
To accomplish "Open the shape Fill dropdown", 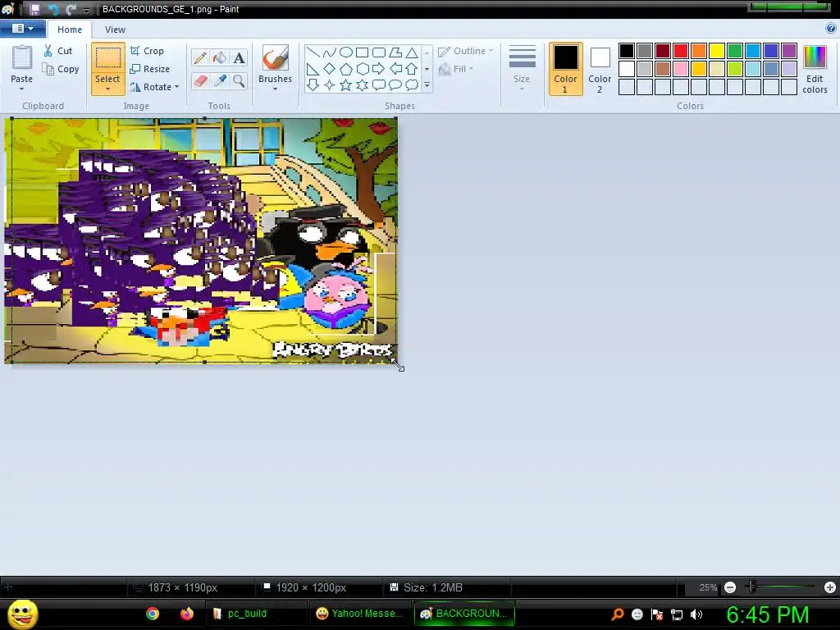I will [x=457, y=69].
